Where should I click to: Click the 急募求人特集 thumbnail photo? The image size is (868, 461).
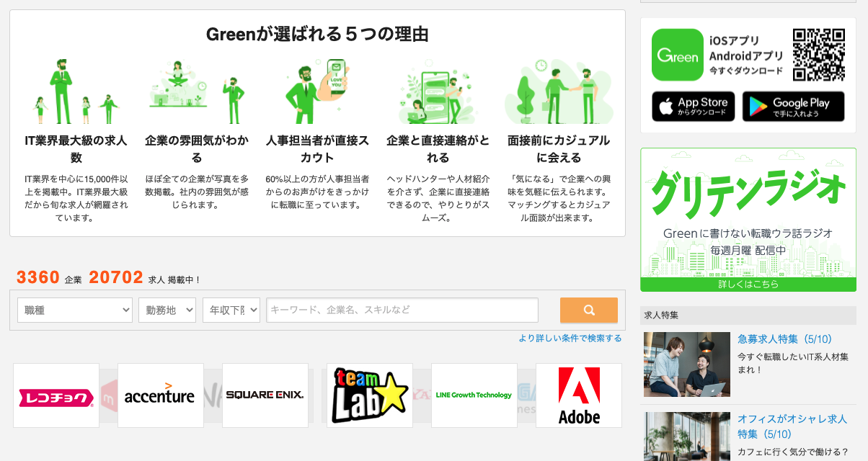pyautogui.click(x=687, y=364)
